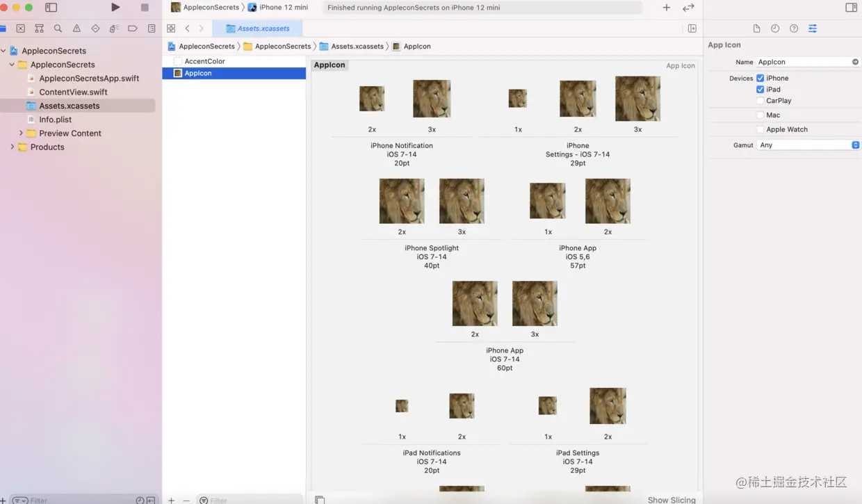Viewport: 862px width, 504px height.
Task: Choose iPhone 12 mini run destination
Action: click(278, 8)
